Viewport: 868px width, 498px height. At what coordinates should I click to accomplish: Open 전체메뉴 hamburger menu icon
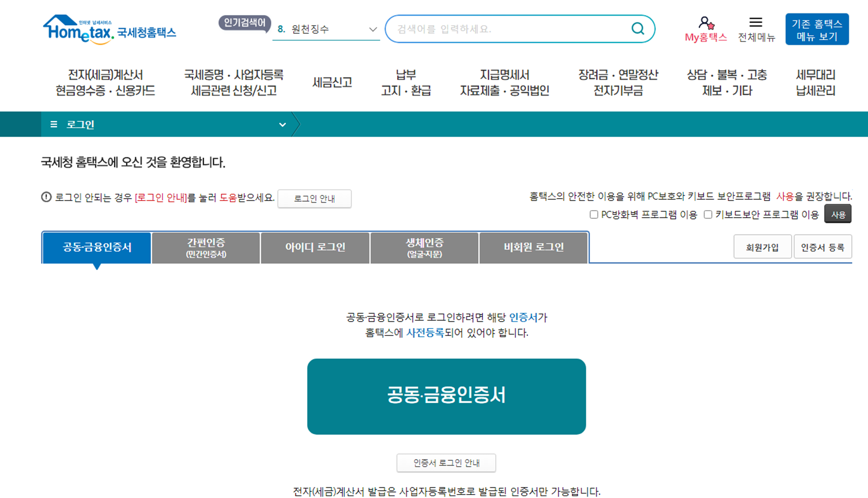pos(756,22)
